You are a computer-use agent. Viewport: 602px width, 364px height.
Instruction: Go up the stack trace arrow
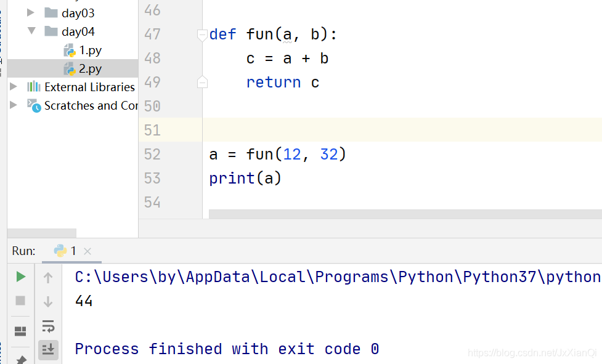(48, 277)
